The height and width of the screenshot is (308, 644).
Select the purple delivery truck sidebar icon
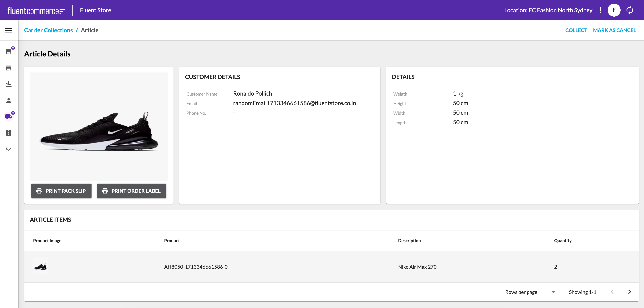[x=9, y=117]
